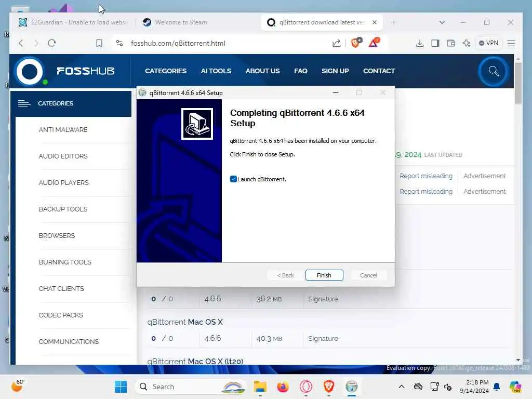Click qBittorrent Mac OS X download link
The height and width of the screenshot is (399, 532).
pos(185,322)
